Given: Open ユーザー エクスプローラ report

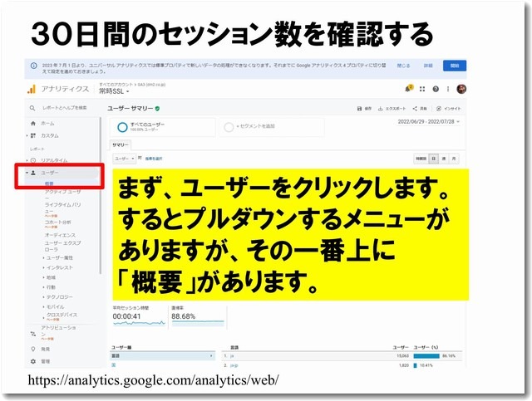Looking at the screenshot, I should 63,246.
